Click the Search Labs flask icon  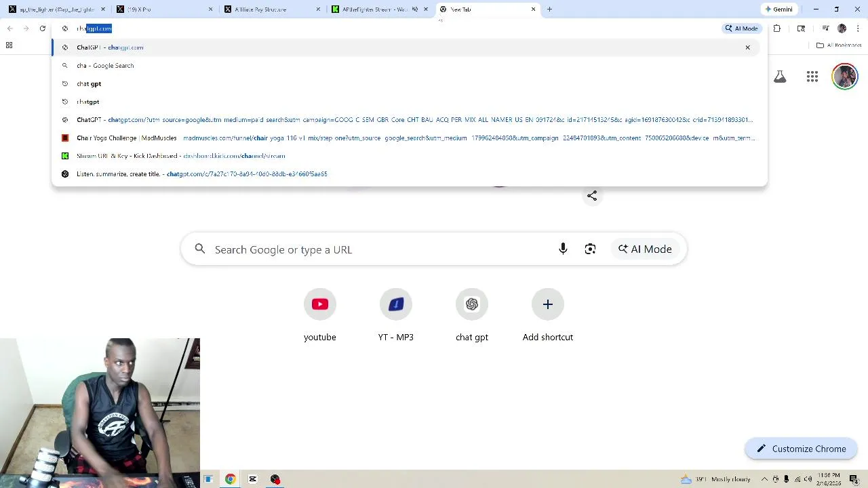780,77
